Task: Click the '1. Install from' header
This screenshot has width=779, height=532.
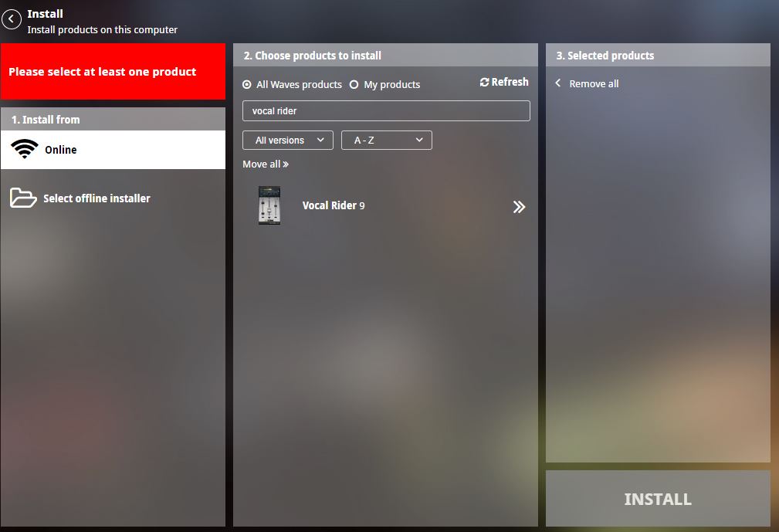Action: [113, 119]
